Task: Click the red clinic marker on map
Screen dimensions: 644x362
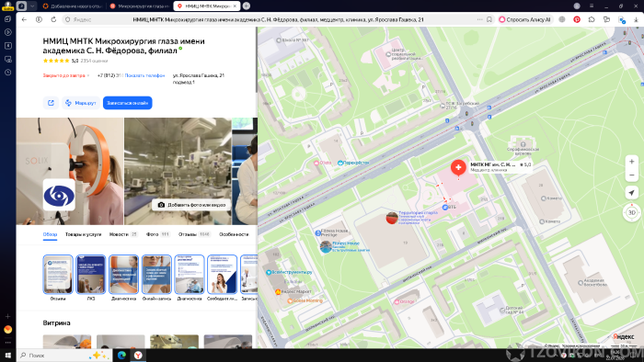Action: click(x=458, y=167)
